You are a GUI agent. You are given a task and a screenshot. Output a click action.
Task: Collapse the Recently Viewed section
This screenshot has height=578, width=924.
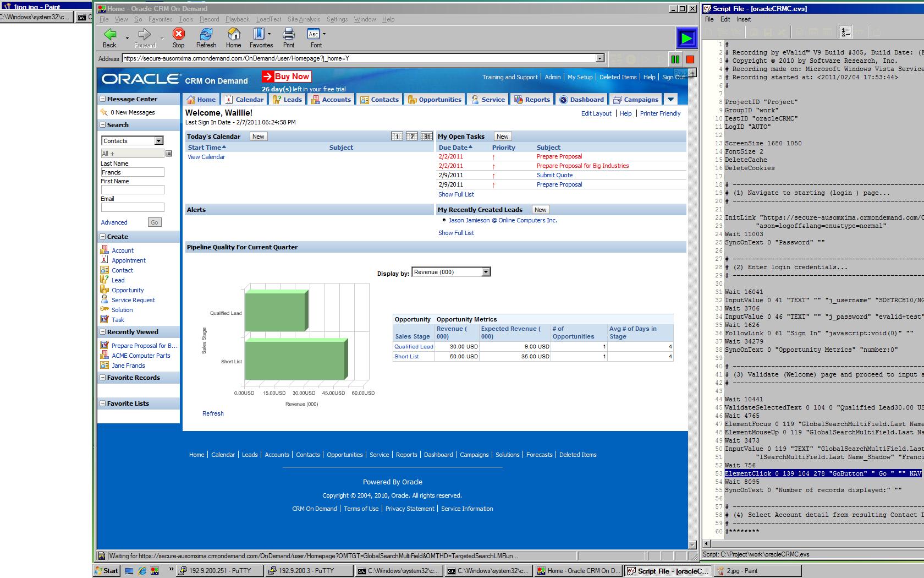103,332
